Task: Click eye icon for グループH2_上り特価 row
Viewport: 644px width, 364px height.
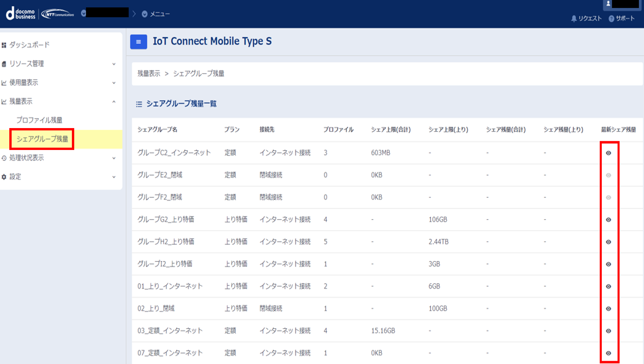Action: 608,242
